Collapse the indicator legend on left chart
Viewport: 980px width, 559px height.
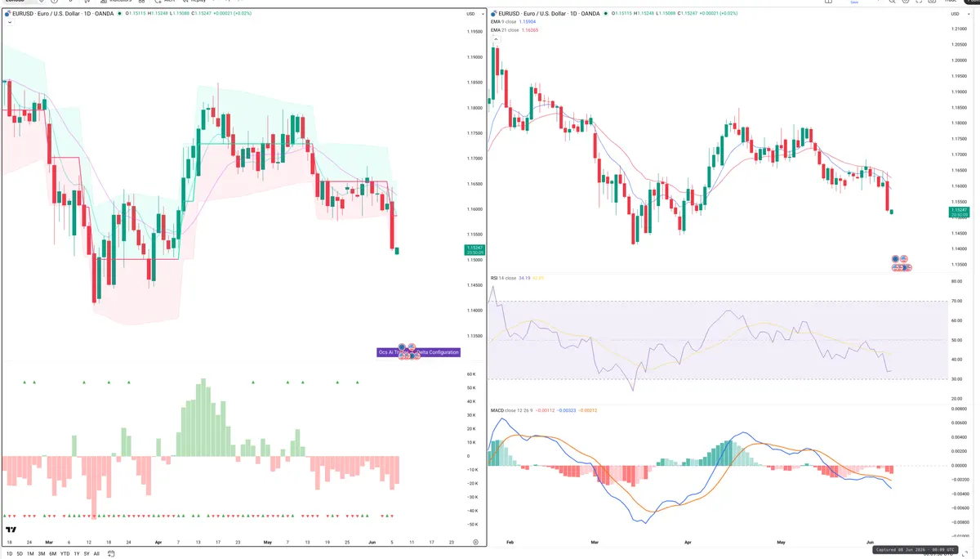[x=10, y=22]
